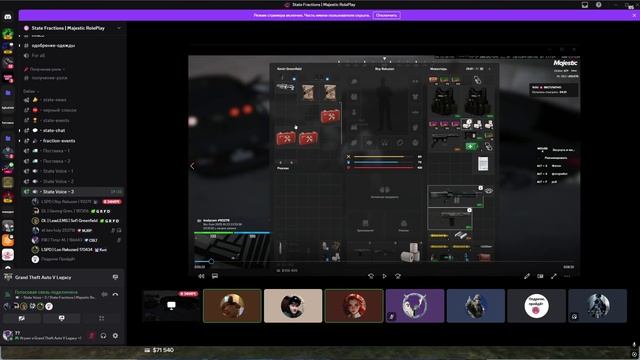The image size is (640, 360).
Task: Open User Settings gear icon
Action: coord(116,336)
